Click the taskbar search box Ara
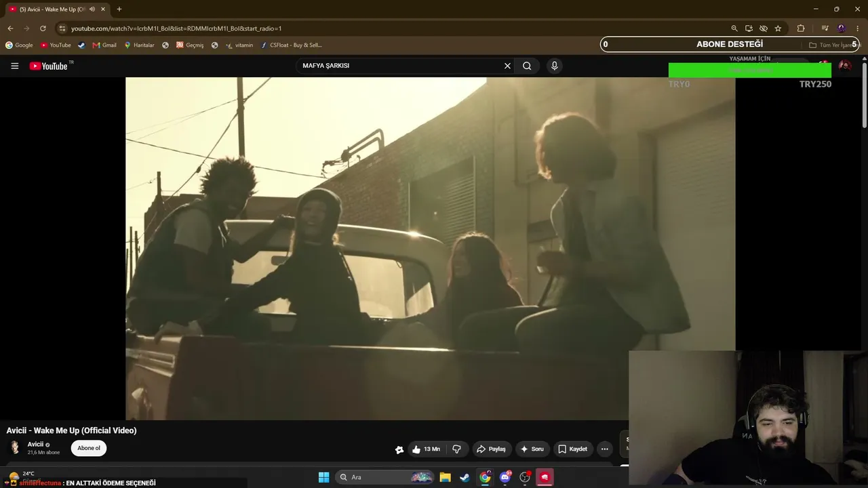This screenshot has height=488, width=868. [384, 477]
